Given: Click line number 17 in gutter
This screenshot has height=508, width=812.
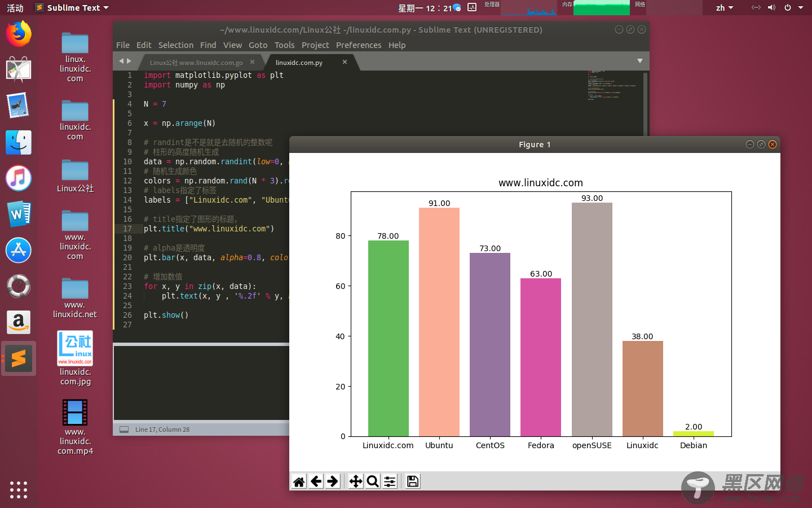Looking at the screenshot, I should (127, 229).
